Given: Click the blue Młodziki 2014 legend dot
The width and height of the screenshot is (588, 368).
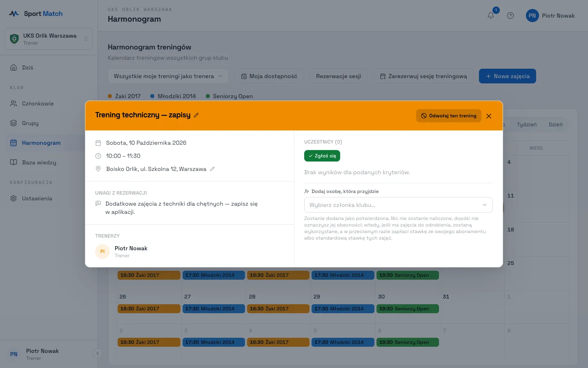Looking at the screenshot, I should pos(152,96).
